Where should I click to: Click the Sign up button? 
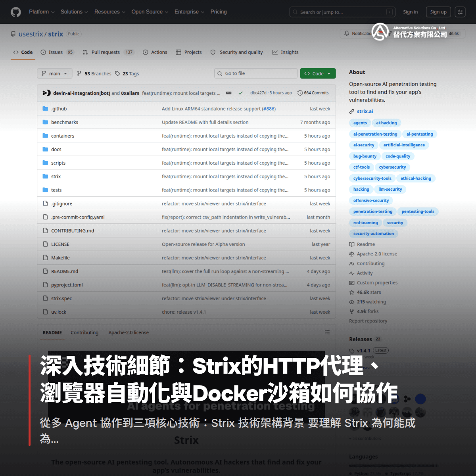[x=438, y=12]
